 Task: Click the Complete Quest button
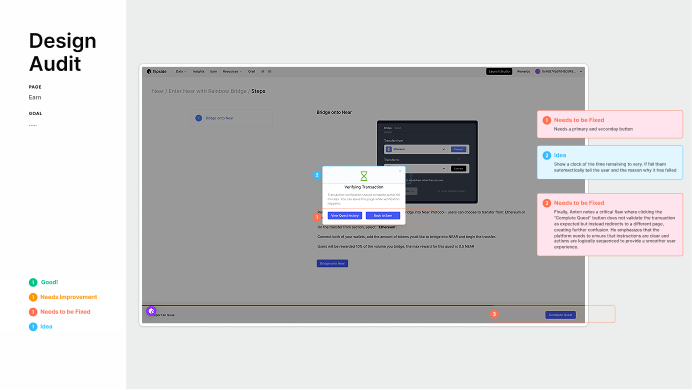[560, 315]
